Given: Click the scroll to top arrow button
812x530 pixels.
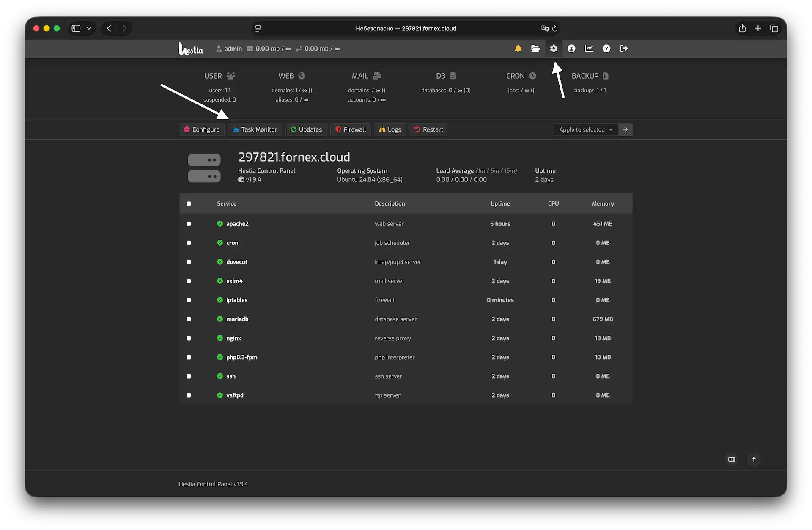Looking at the screenshot, I should 754,459.
